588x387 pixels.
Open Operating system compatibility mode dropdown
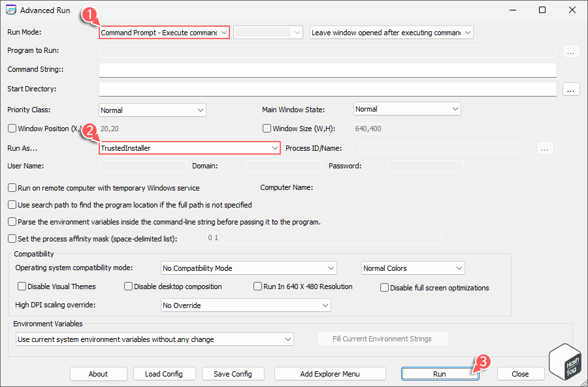tap(249, 268)
